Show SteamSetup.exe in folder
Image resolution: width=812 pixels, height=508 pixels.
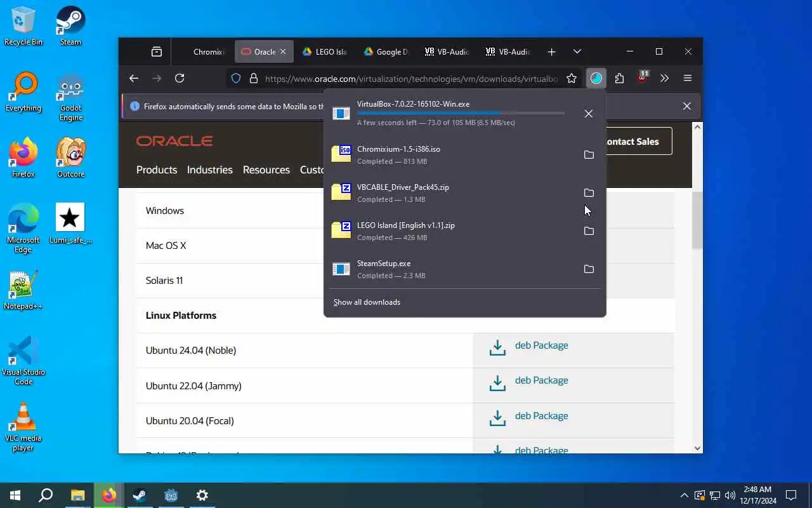pos(589,269)
